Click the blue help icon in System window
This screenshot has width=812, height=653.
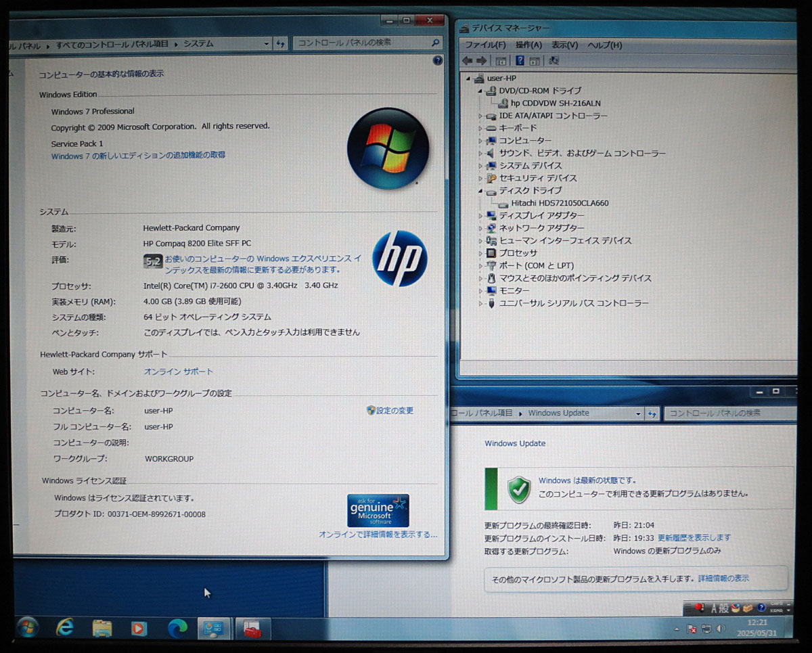pos(438,61)
